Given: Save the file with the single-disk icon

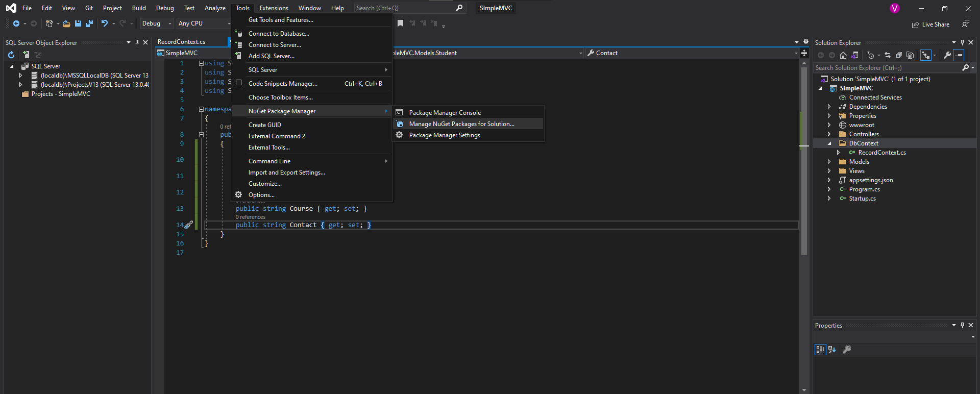Looking at the screenshot, I should [78, 23].
